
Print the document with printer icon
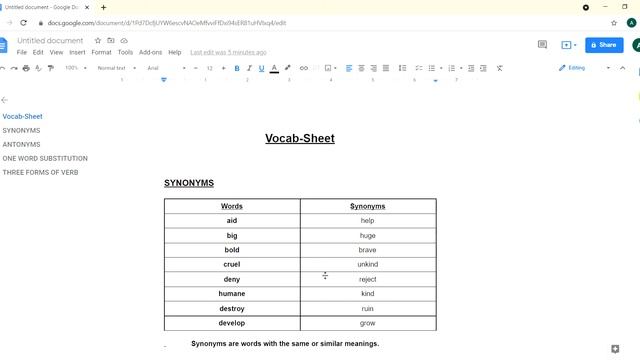point(26,68)
